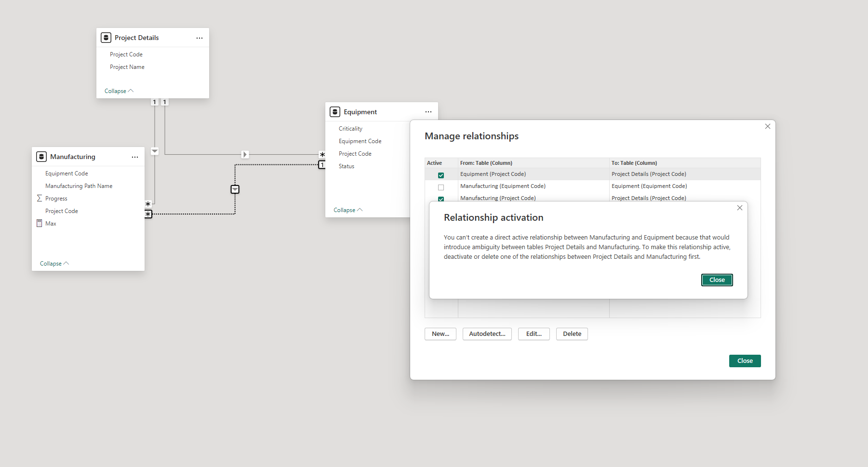
Task: Click the Manufacturing table icon
Action: tap(41, 157)
